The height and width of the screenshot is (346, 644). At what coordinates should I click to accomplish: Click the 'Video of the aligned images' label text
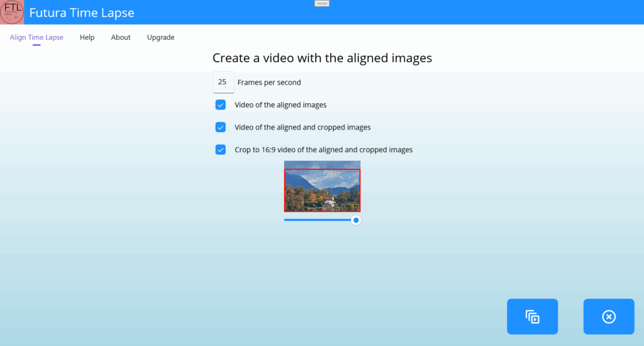tap(280, 105)
